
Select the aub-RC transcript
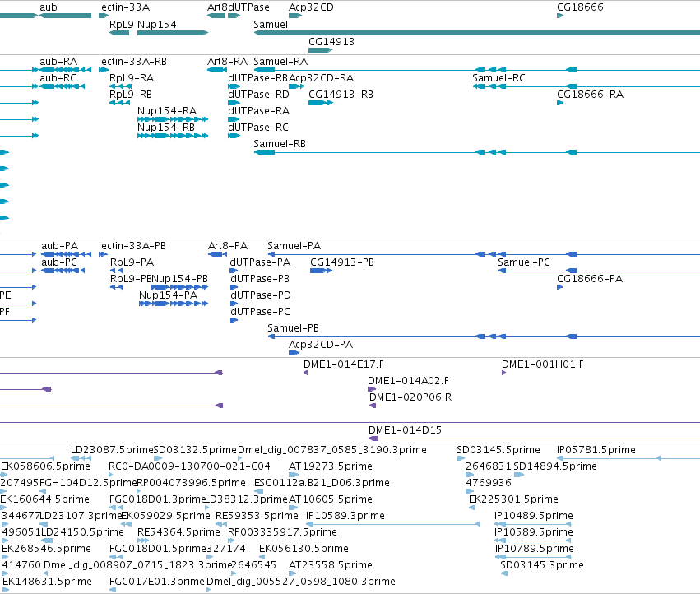(62, 86)
